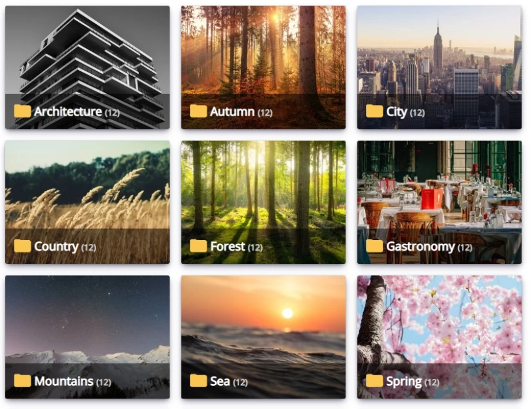Click the folder icon beside Architecture
The image size is (532, 409).
[x=23, y=111]
